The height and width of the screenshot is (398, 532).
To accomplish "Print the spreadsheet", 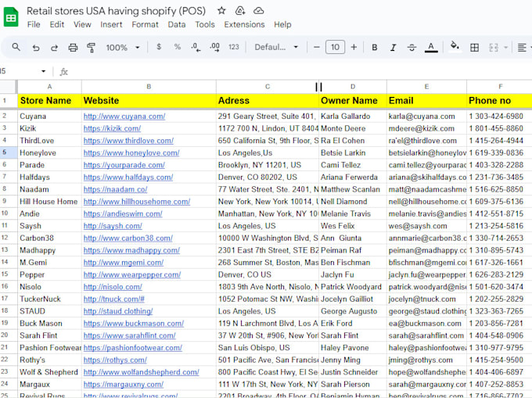I will tap(73, 48).
